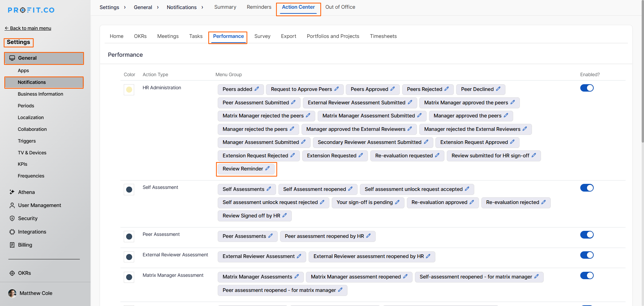Viewport: 644px width, 306px height.
Task: Click the HR Administration yellow color swatch
Action: click(x=129, y=90)
